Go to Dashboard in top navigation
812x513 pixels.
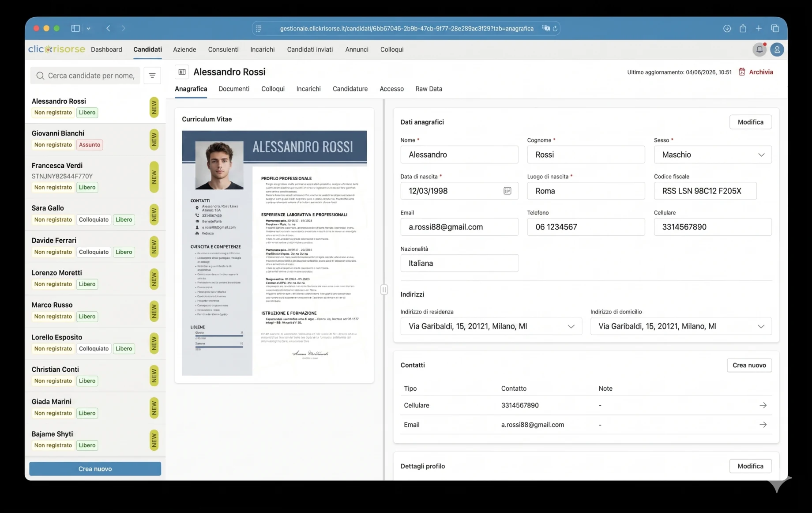coord(106,49)
